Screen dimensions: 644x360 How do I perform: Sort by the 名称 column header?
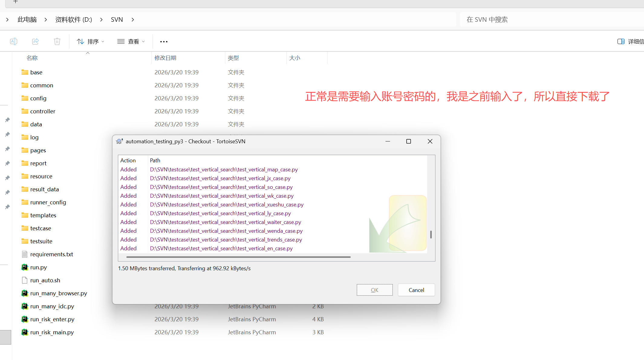point(32,58)
